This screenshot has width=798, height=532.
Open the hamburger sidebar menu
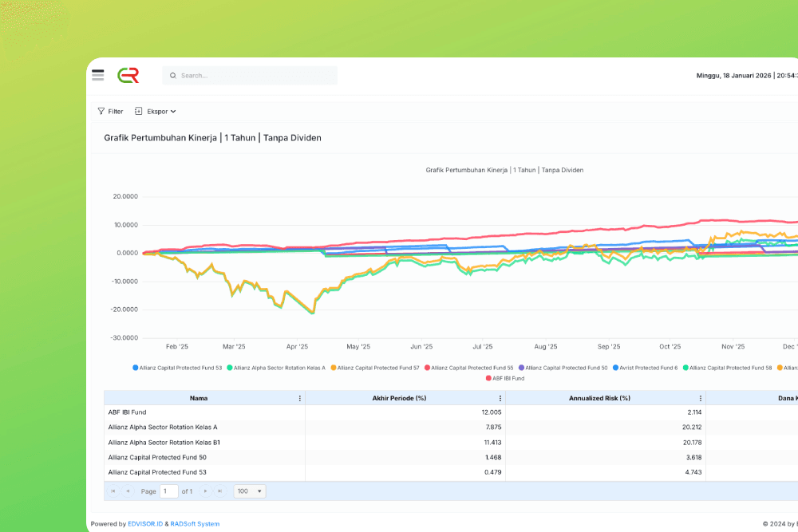97,75
